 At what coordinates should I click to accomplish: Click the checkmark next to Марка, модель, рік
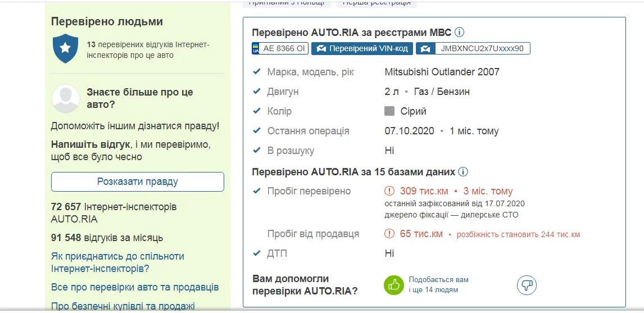257,72
